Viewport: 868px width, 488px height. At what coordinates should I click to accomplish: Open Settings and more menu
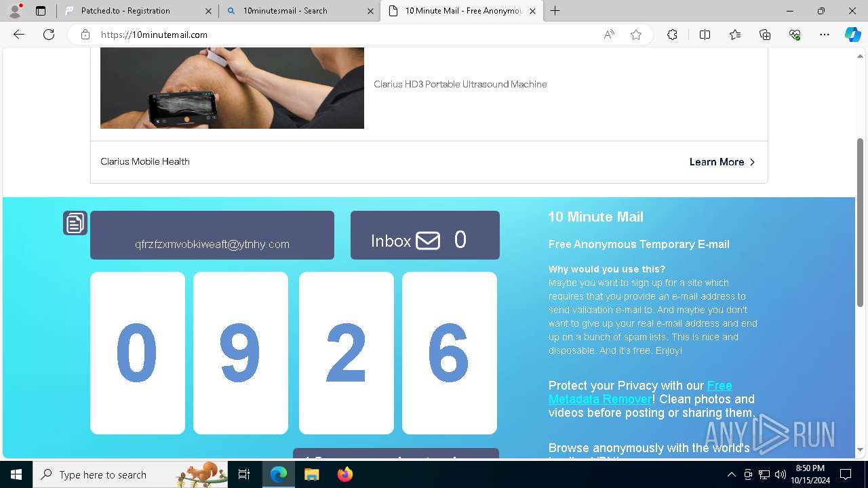(825, 35)
